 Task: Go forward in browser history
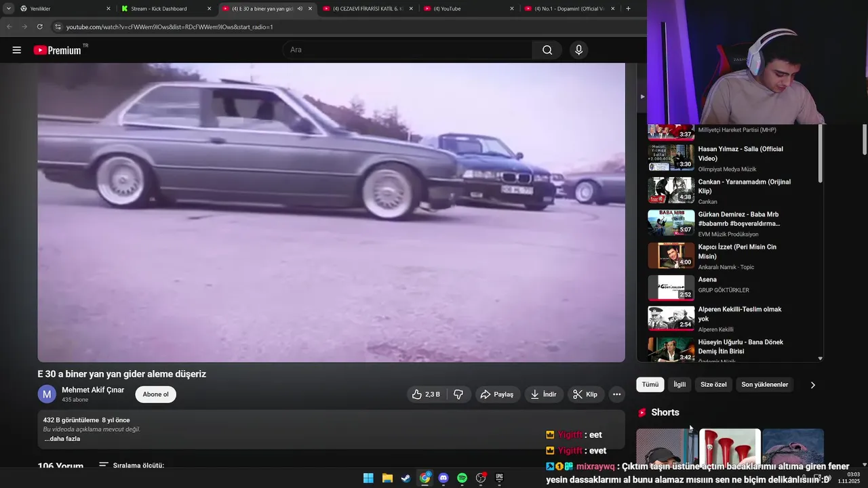[24, 26]
